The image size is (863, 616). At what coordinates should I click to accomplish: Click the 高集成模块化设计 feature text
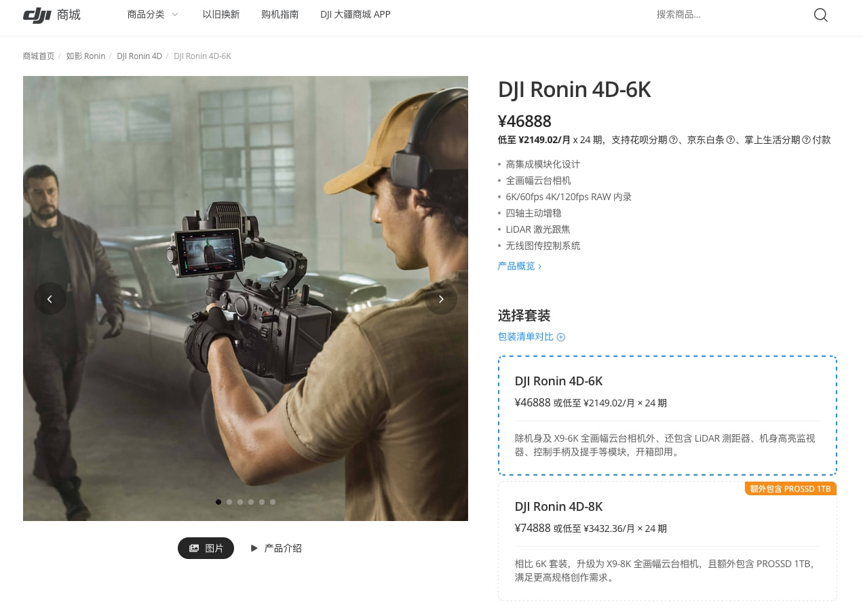click(x=543, y=164)
